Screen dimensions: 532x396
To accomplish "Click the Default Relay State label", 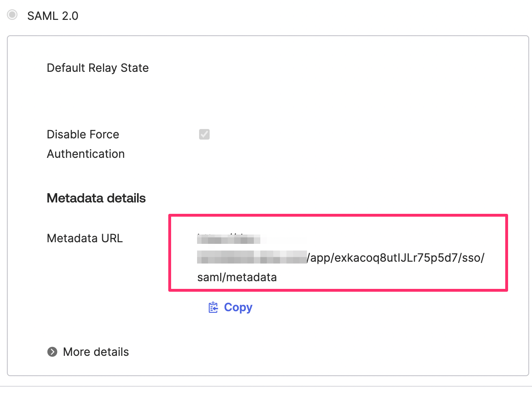I will pyautogui.click(x=98, y=68).
